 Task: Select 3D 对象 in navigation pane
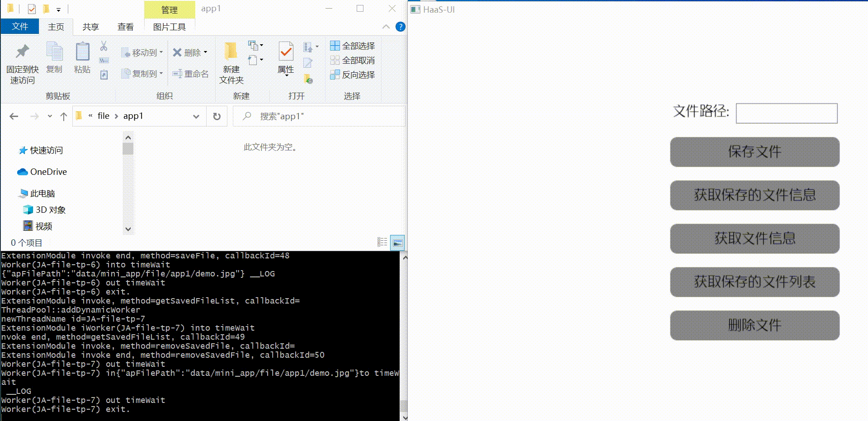[44, 210]
